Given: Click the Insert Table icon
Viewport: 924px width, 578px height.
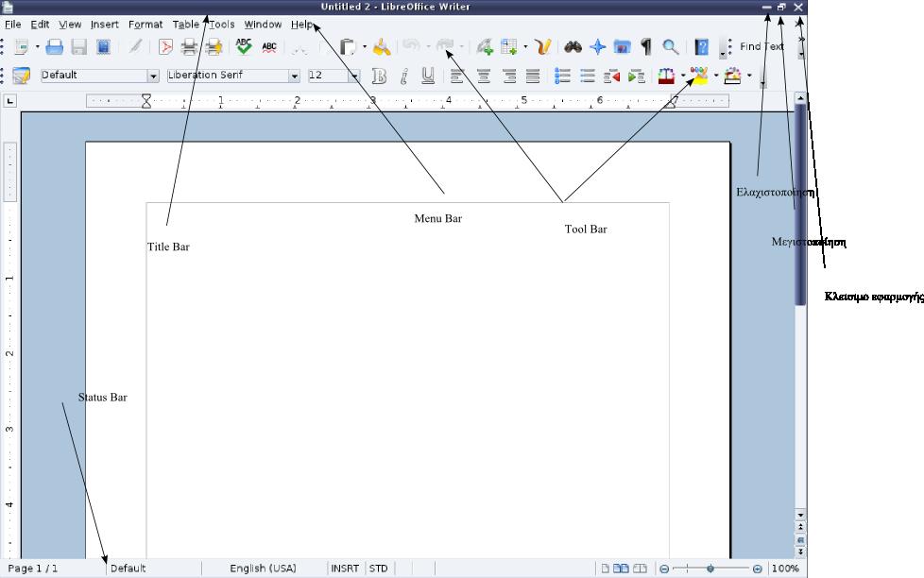Looking at the screenshot, I should 508,46.
